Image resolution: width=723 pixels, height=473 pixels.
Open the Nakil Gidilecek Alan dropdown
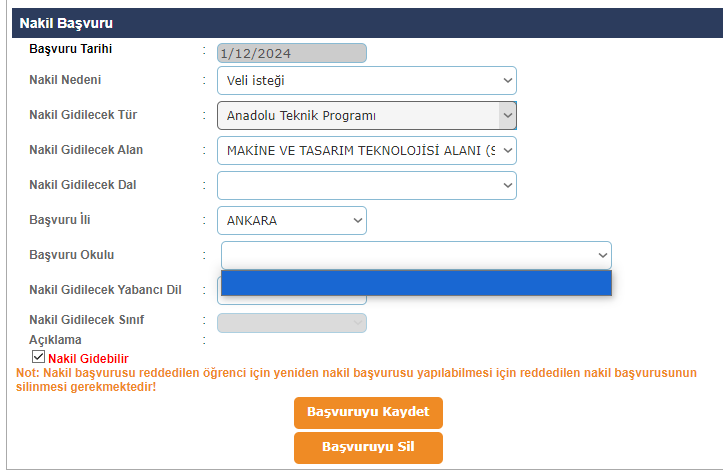(366, 150)
